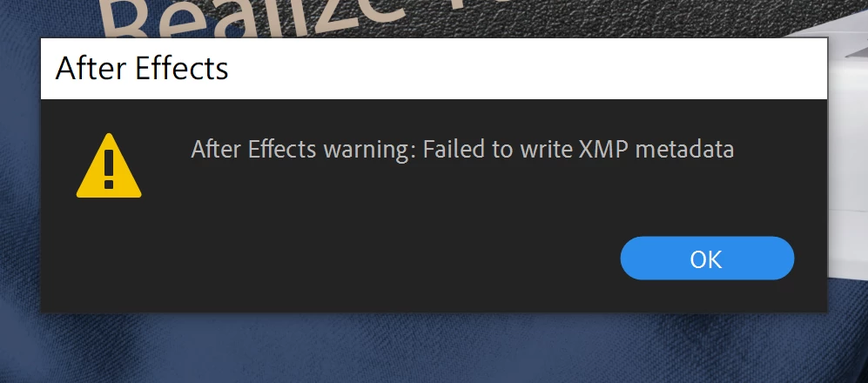Click the "After Effects warning:" message prefix

click(303, 150)
